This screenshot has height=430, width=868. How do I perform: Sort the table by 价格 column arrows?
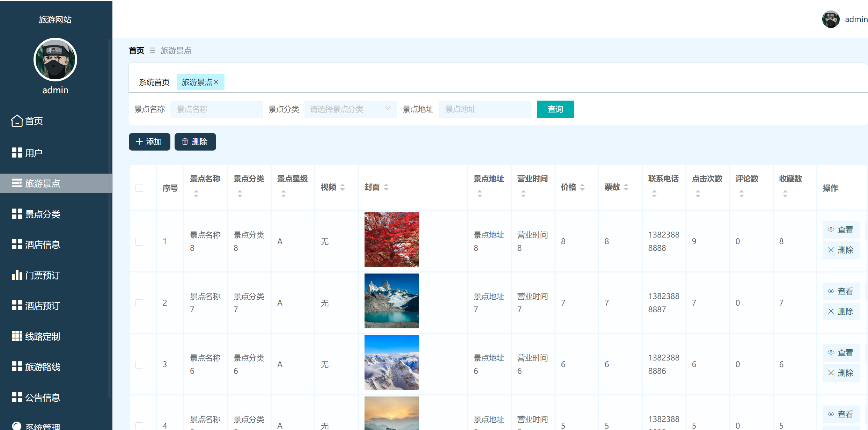(582, 188)
